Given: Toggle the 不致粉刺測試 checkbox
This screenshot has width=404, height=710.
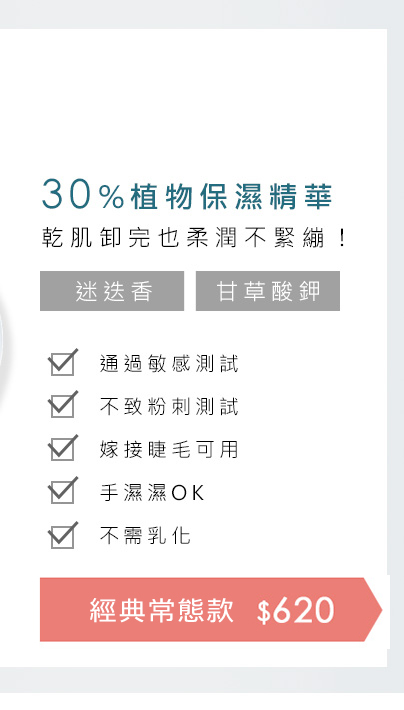Looking at the screenshot, I should point(63,404).
